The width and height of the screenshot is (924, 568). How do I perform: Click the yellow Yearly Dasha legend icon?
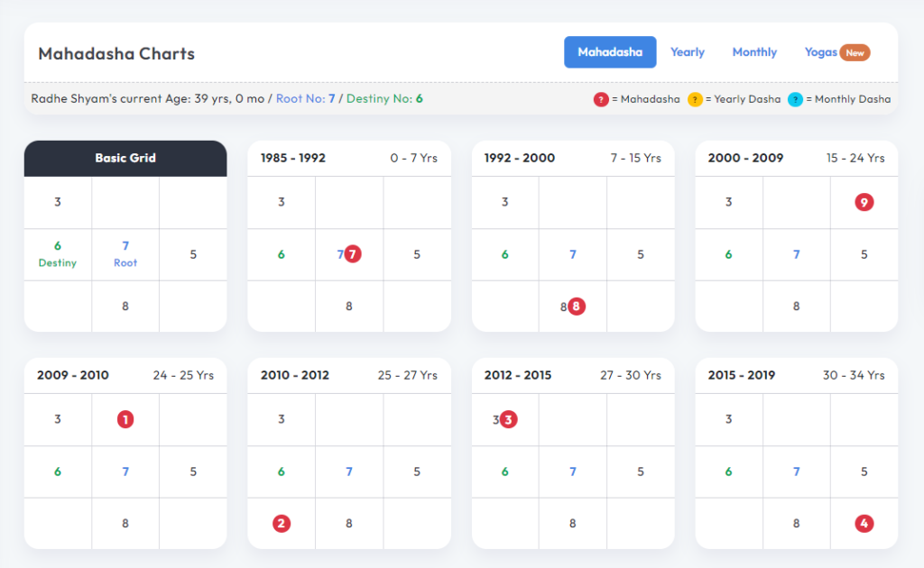(x=695, y=99)
